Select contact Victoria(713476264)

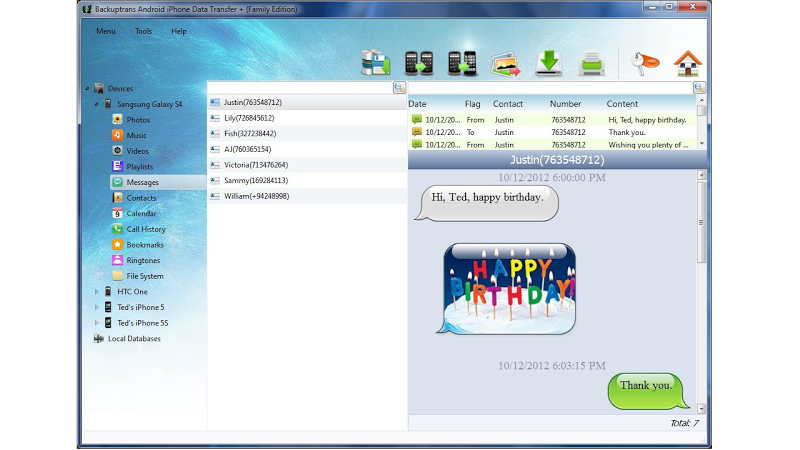[x=307, y=165]
